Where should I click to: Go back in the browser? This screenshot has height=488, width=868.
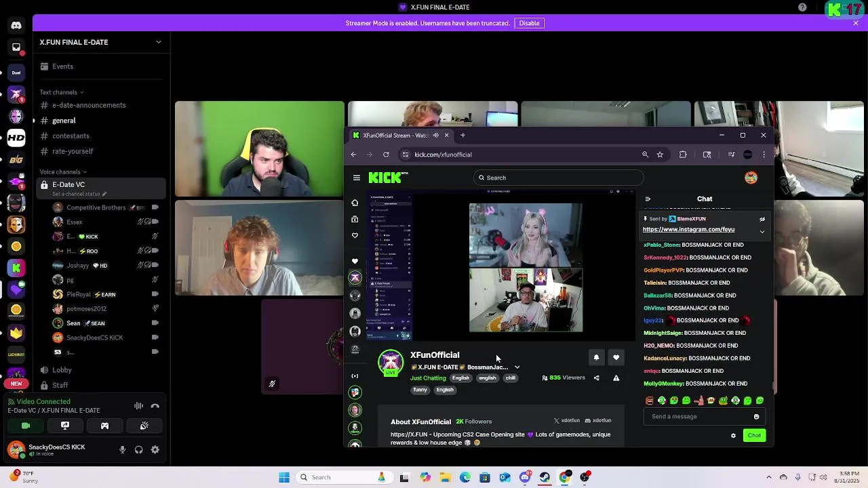(353, 155)
